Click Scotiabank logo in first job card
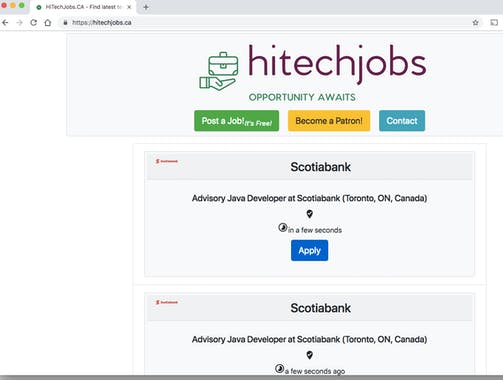503x380 pixels. click(x=167, y=161)
